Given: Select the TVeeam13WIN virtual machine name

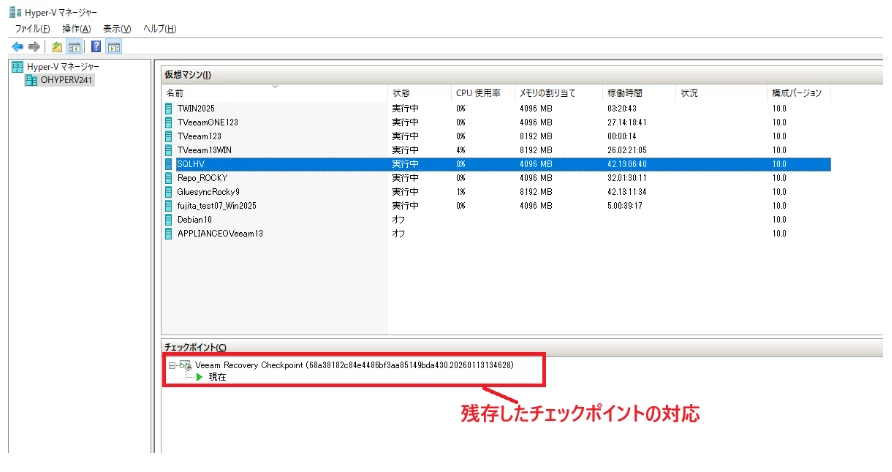Looking at the screenshot, I should point(204,150).
